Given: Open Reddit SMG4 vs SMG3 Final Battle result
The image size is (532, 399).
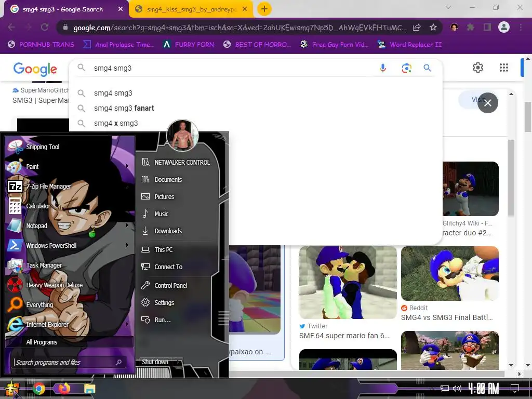Looking at the screenshot, I should (449, 273).
